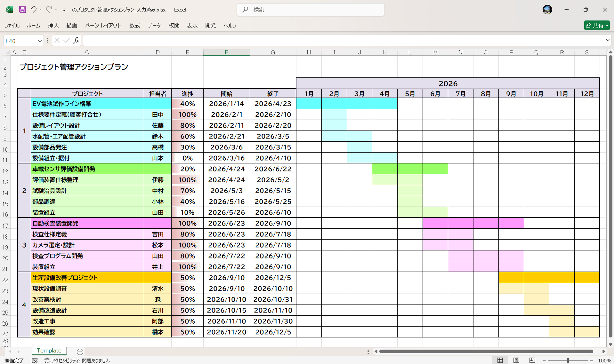This screenshot has height=364, width=614.
Task: Open the 共有 sharing dropdown chevron
Action: pos(607,25)
